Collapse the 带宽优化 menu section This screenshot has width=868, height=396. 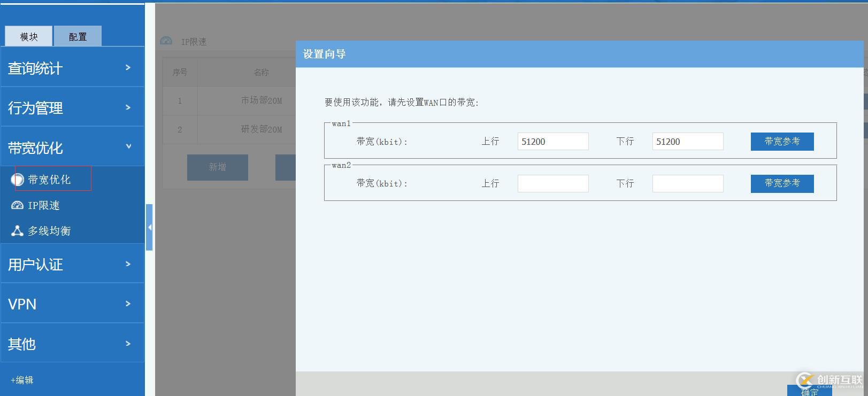(73, 147)
